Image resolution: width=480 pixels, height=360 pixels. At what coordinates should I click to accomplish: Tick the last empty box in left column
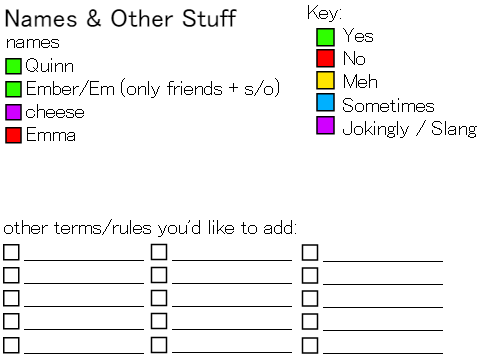point(11,345)
